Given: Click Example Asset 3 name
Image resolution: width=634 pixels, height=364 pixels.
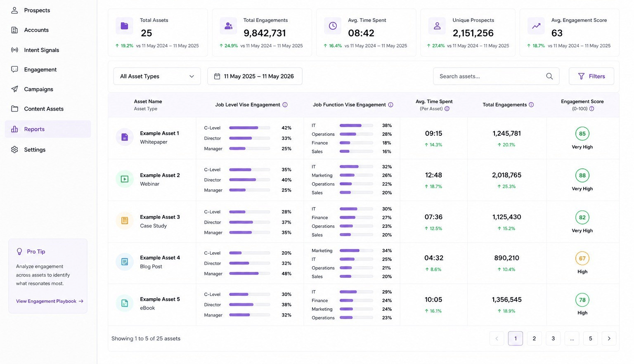Looking at the screenshot, I should point(160,217).
